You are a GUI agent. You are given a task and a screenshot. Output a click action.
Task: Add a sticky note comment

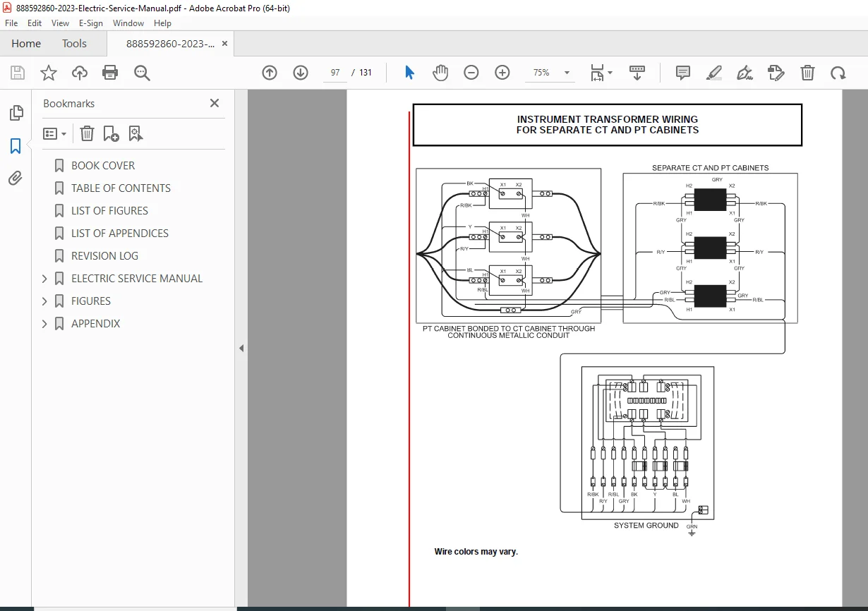[683, 73]
